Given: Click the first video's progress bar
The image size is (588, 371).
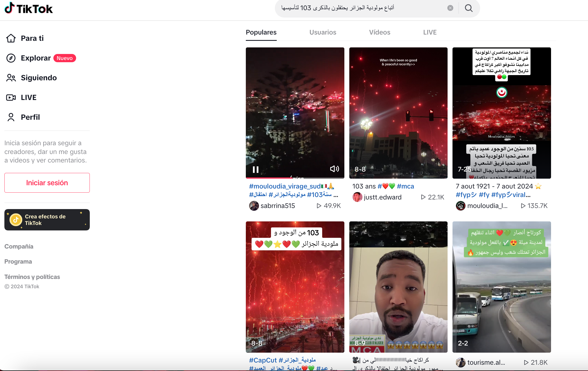Looking at the screenshot, I should [x=295, y=178].
